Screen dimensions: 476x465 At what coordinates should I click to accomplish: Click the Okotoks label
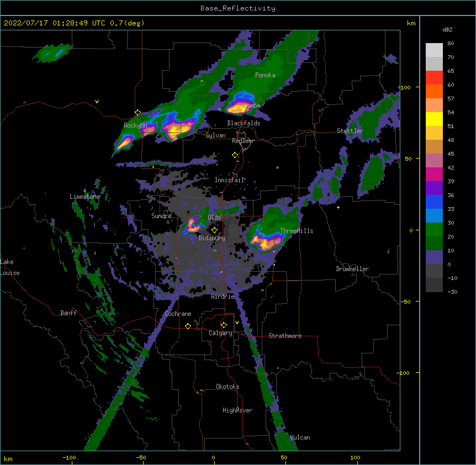tap(228, 387)
